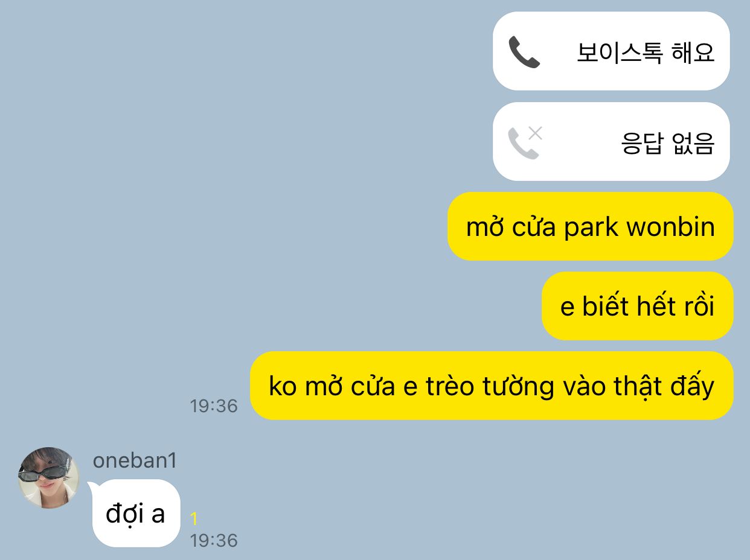The width and height of the screenshot is (750, 560).
Task: Click the oneban1 username label
Action: pyautogui.click(x=135, y=460)
